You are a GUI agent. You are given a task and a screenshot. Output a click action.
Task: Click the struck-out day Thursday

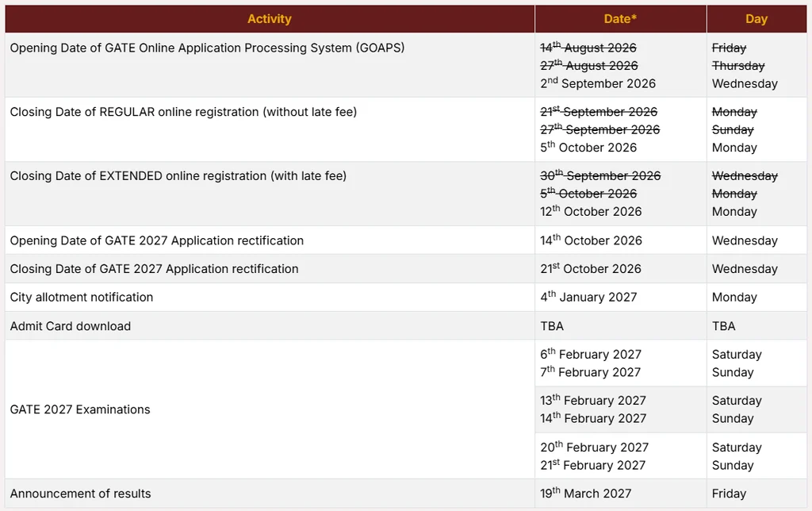point(738,66)
